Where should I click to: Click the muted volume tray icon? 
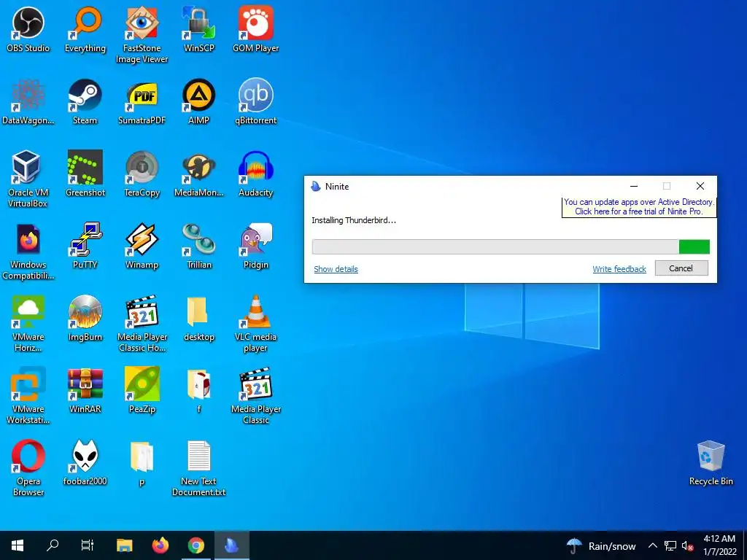(x=687, y=545)
